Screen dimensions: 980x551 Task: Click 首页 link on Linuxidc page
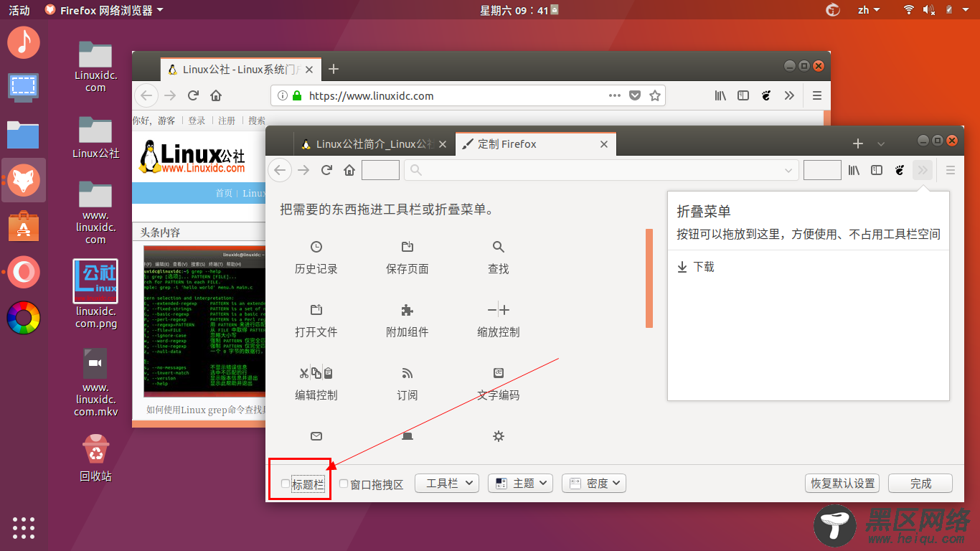[224, 193]
